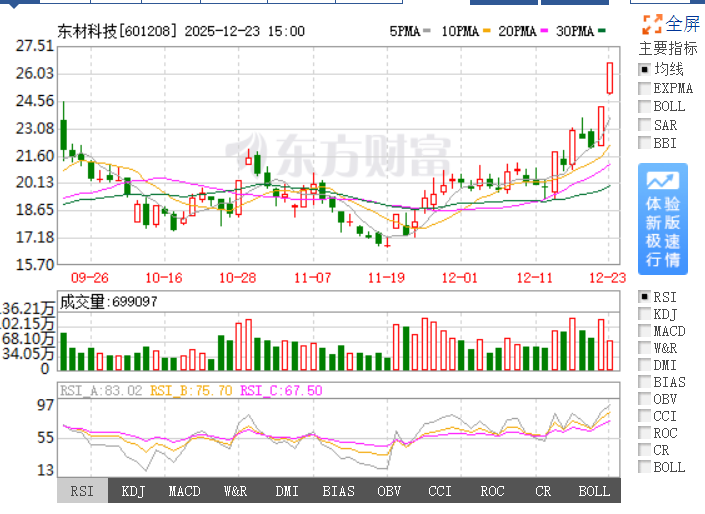Switch to BIAS tab in bottom bar
Viewport: 705px width, 514px height.
(338, 491)
